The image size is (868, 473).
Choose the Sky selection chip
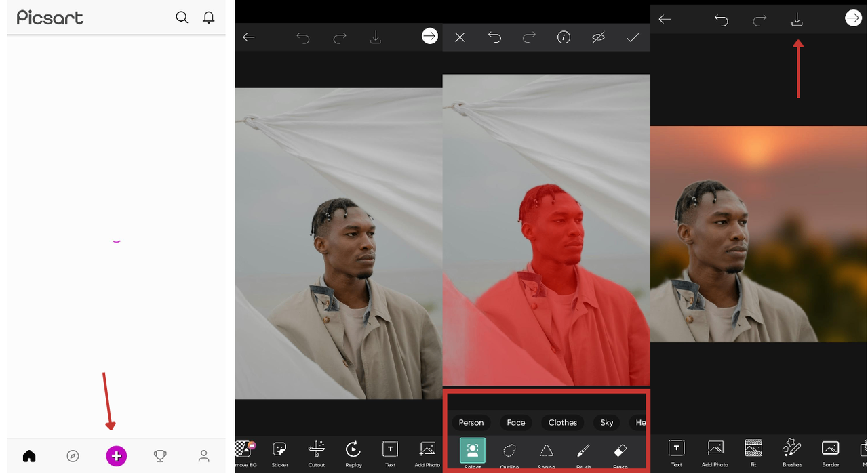(606, 423)
